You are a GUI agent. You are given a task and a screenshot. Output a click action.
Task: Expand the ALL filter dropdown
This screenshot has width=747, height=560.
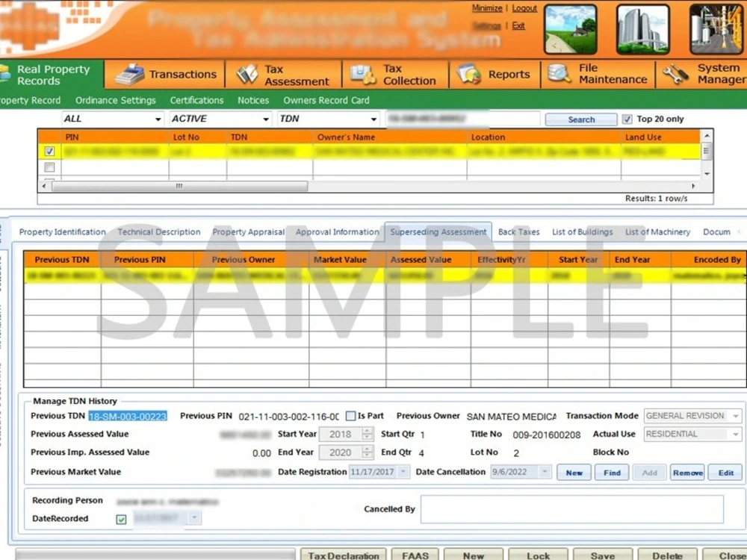pos(158,119)
